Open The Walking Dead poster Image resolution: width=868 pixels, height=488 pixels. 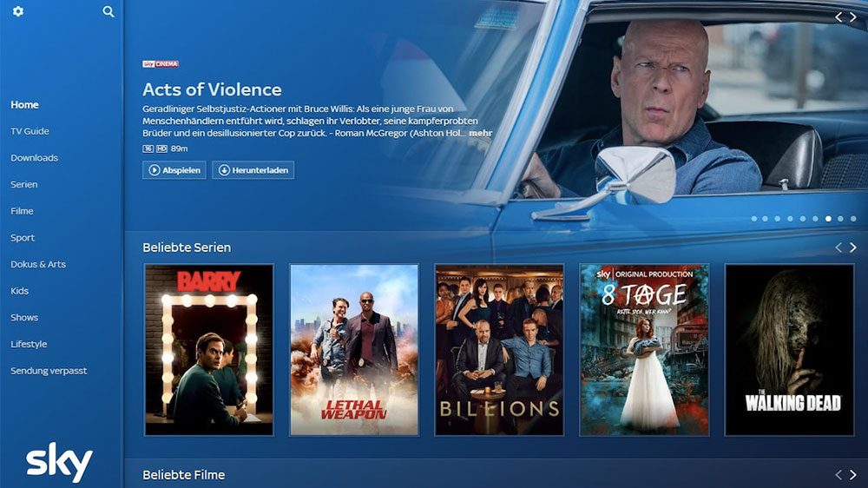pos(789,350)
